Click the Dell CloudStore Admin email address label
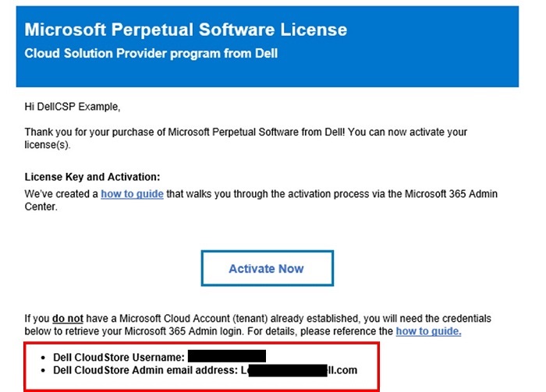 tap(144, 370)
